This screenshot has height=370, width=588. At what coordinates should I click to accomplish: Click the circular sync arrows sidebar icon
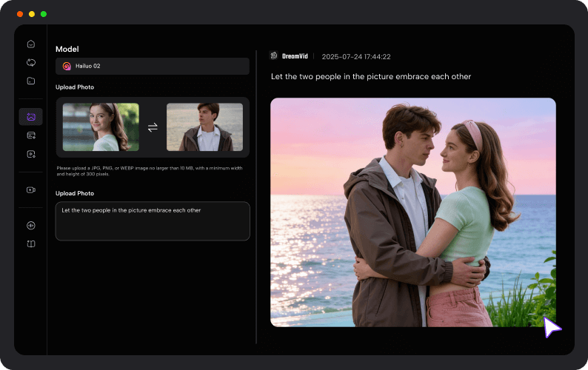click(30, 63)
